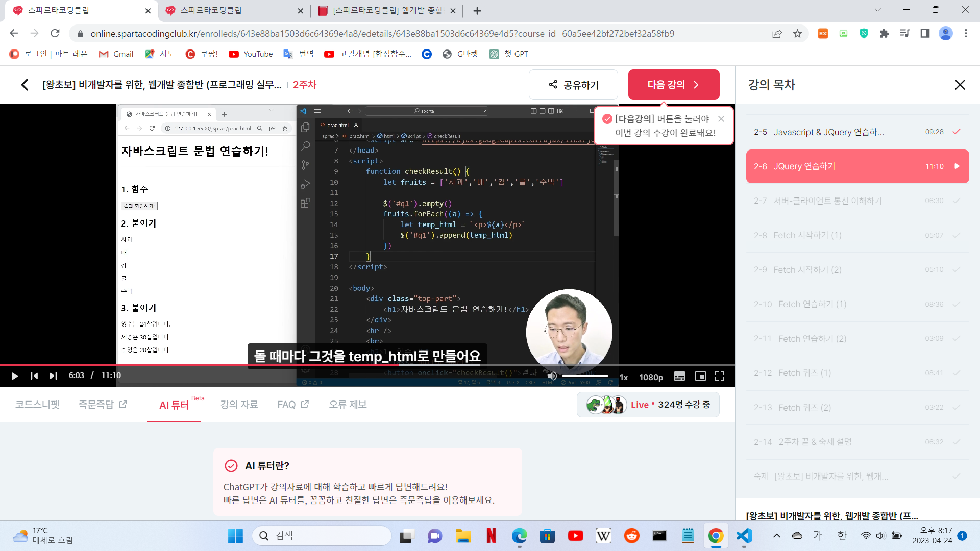The width and height of the screenshot is (980, 551).
Task: Skip to next lecture icon
Action: pos(53,376)
